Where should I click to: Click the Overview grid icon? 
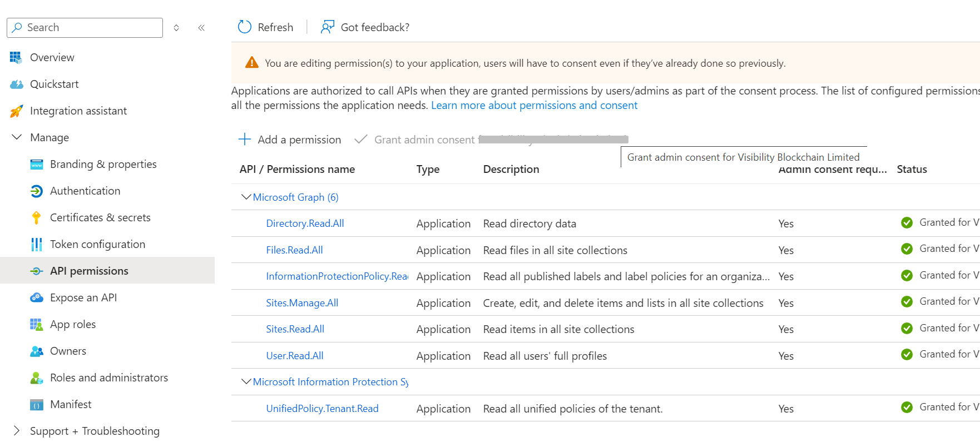16,57
